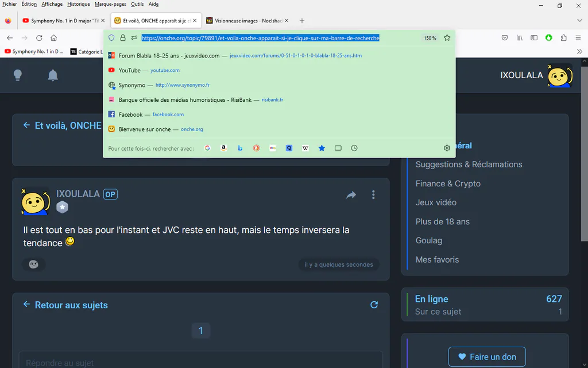The height and width of the screenshot is (368, 588).
Task: Click the share arrow on IXOULALA's post
Action: point(351,195)
